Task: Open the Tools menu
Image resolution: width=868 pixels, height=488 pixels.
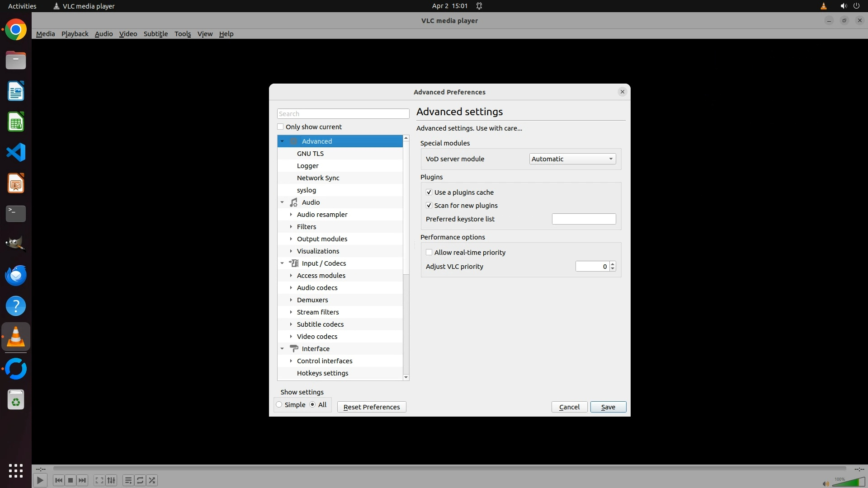Action: (183, 34)
